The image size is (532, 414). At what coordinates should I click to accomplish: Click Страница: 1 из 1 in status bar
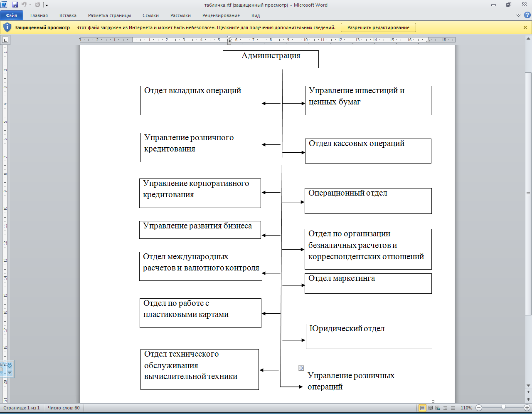pyautogui.click(x=22, y=408)
